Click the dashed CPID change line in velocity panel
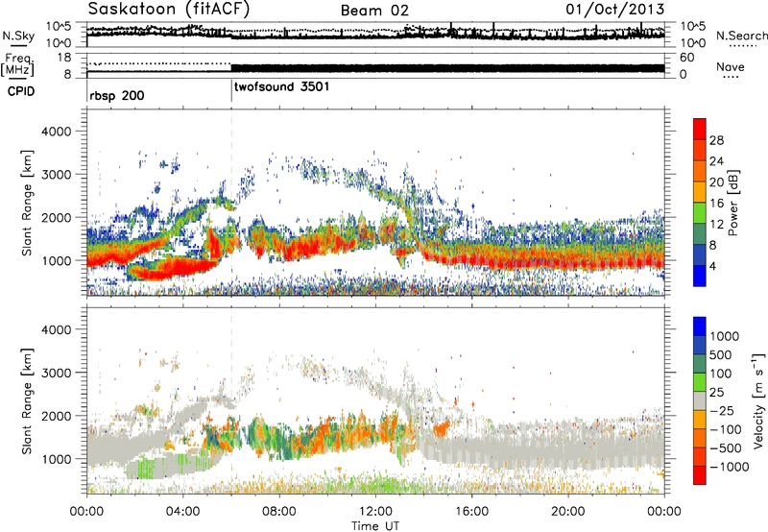Screen dimensions: 768x532 point(231,400)
